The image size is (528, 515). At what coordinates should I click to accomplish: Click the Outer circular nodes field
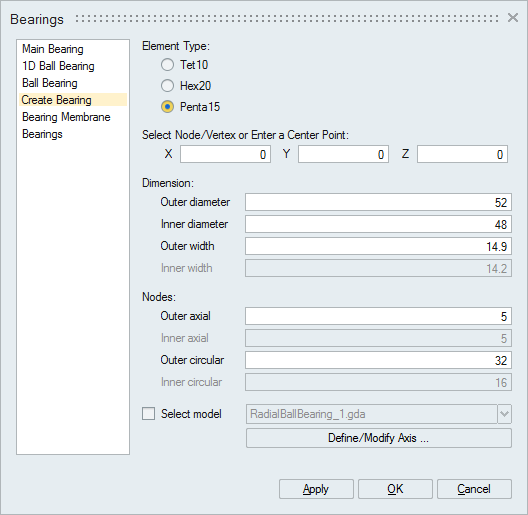pyautogui.click(x=378, y=360)
